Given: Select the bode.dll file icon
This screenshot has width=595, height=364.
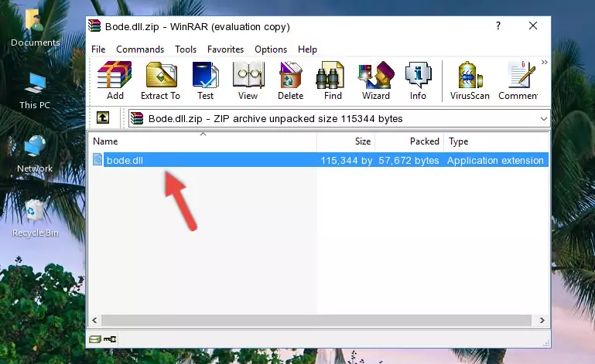Looking at the screenshot, I should 97,160.
